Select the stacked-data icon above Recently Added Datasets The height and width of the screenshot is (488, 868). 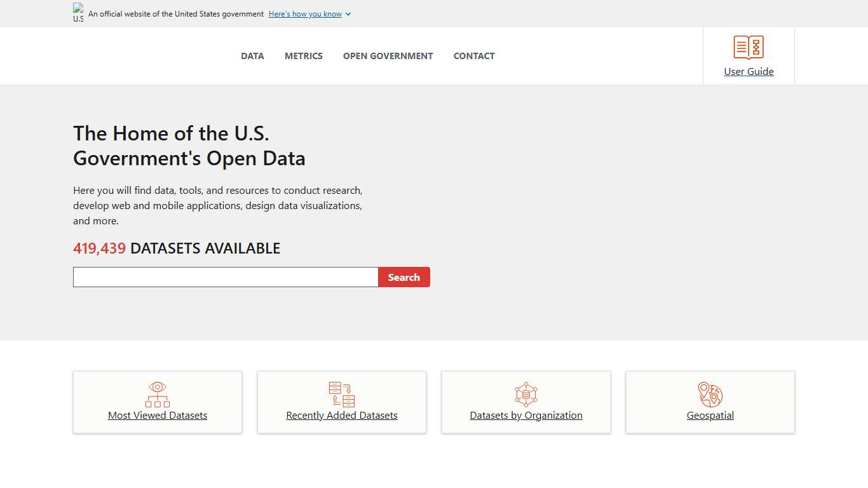point(341,393)
